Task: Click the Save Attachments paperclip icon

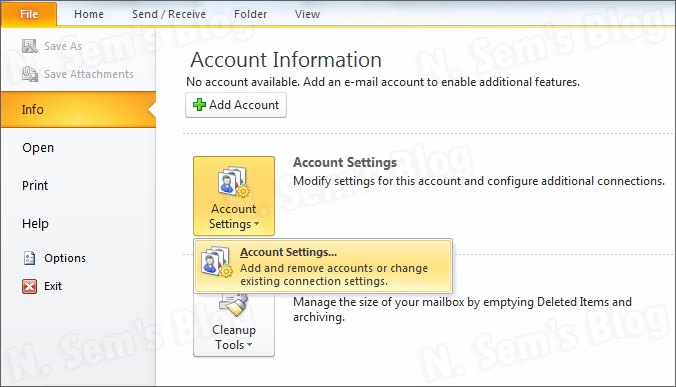Action: [30, 74]
